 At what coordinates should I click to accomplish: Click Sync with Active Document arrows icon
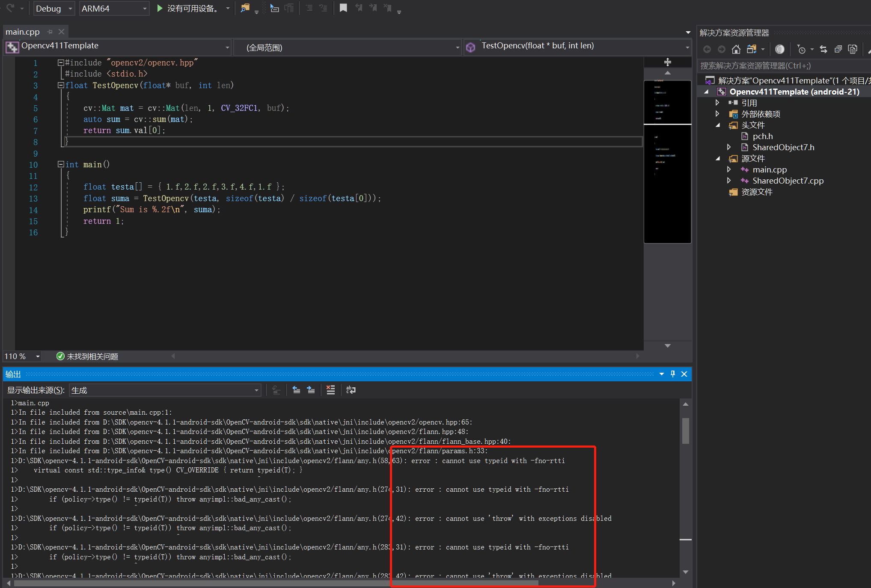[x=823, y=49]
